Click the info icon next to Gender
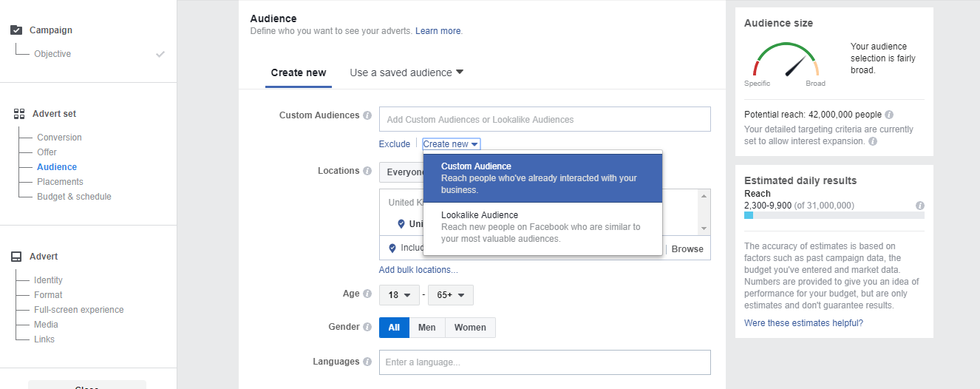This screenshot has width=980, height=389. (367, 327)
